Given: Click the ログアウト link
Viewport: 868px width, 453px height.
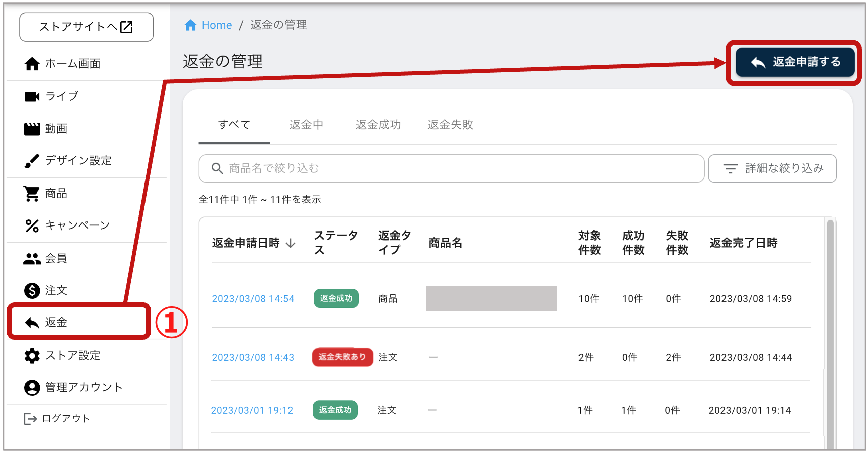Looking at the screenshot, I should tap(66, 419).
